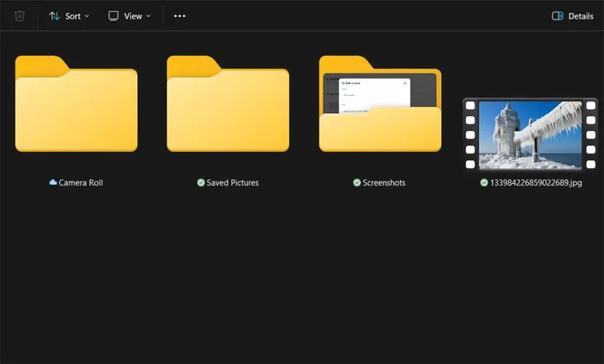Click the Saved Pictures label
This screenshot has height=364, width=604.
[x=232, y=182]
